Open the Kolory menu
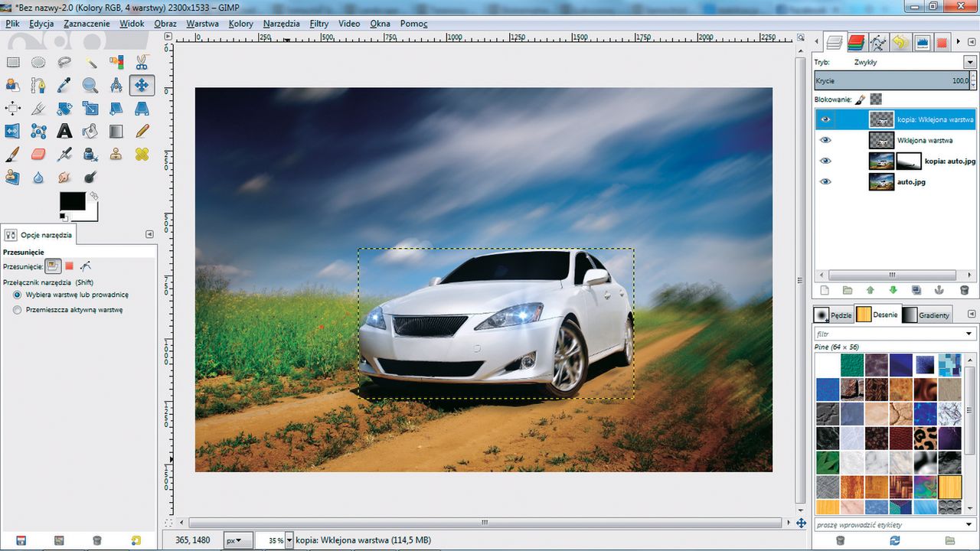Viewport: 980px width, 551px height. pyautogui.click(x=240, y=24)
